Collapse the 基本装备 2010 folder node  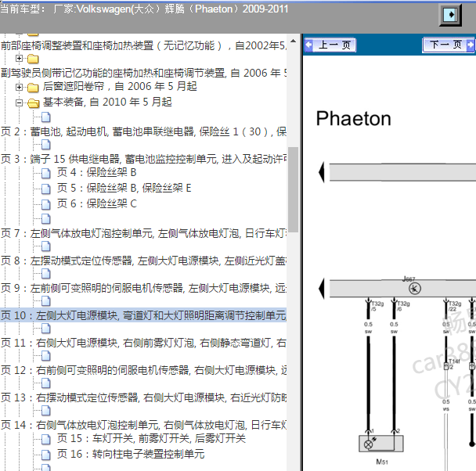19,102
